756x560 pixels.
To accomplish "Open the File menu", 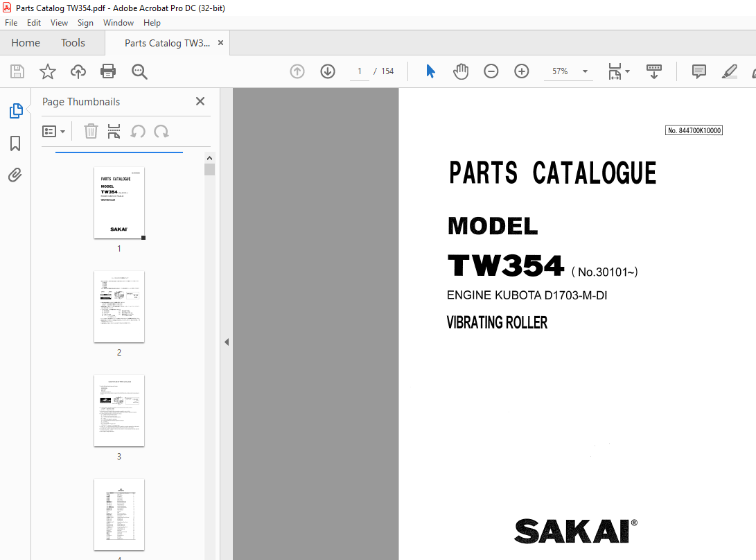I will (11, 23).
